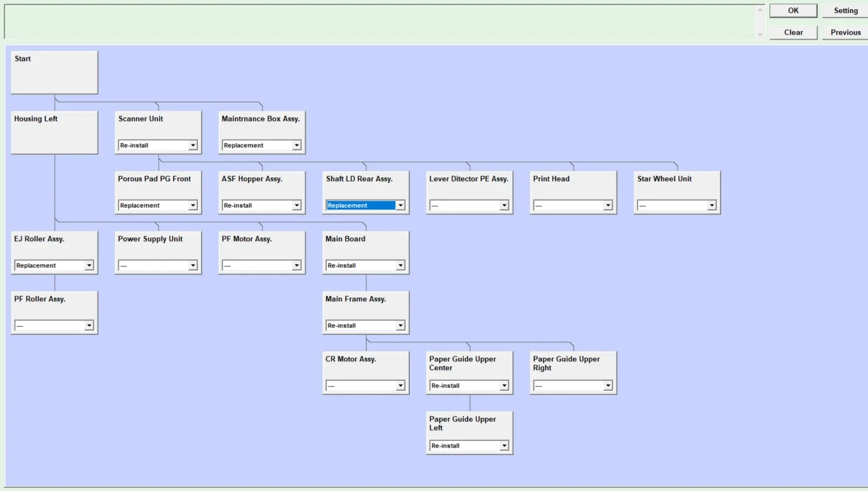This screenshot has width=868, height=491.
Task: Open the Maintrnance Box Assy. dropdown
Action: (x=262, y=145)
